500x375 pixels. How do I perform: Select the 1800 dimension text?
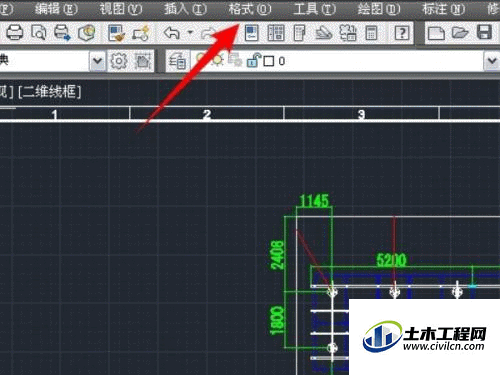click(277, 320)
